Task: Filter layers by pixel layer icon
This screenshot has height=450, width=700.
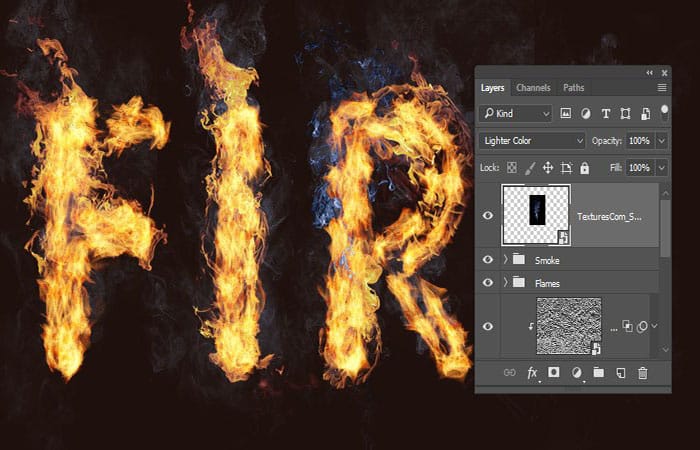Action: tap(566, 113)
